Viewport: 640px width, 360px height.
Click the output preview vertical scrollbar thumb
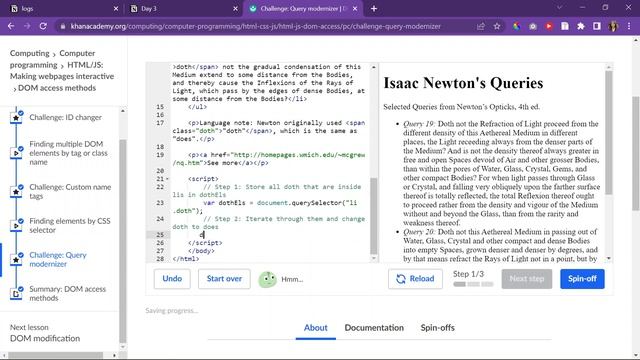click(609, 133)
